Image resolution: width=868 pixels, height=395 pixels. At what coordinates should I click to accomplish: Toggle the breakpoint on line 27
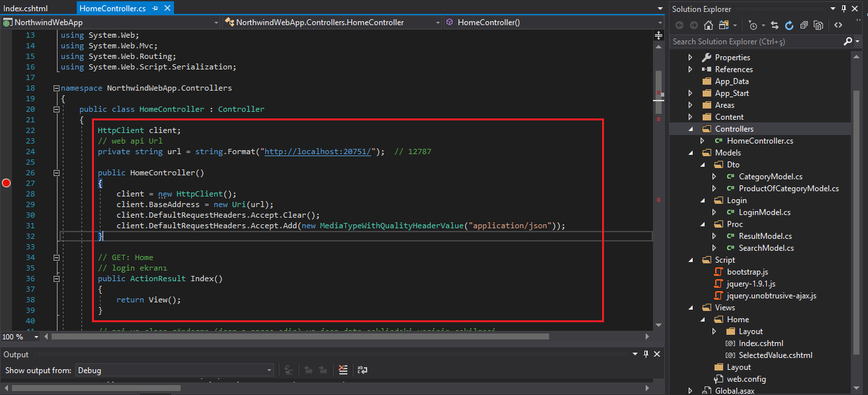(x=7, y=183)
